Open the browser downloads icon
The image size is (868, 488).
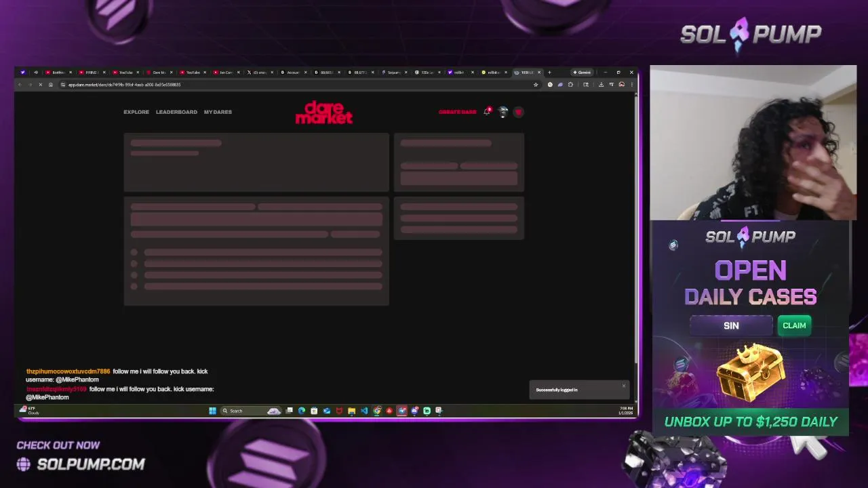pyautogui.click(x=601, y=85)
